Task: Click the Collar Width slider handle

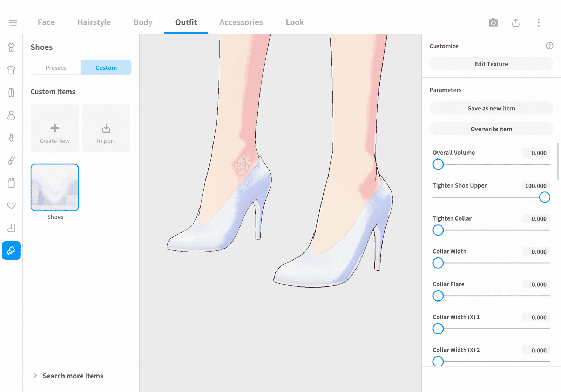Action: [x=438, y=263]
